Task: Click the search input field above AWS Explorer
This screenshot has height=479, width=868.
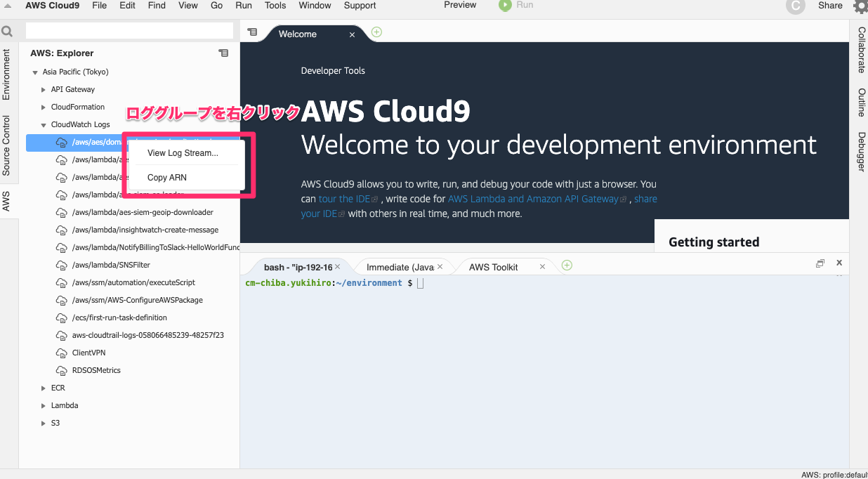Action: point(129,31)
